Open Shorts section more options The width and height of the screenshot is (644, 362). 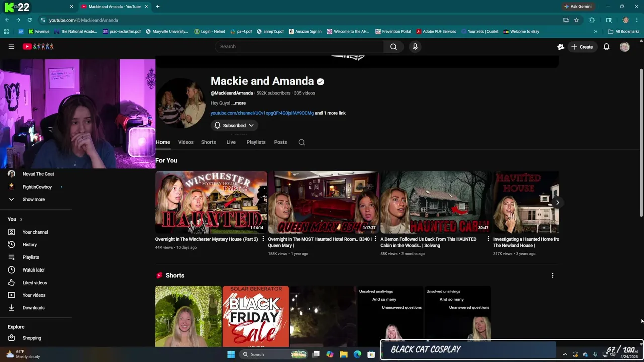click(552, 275)
